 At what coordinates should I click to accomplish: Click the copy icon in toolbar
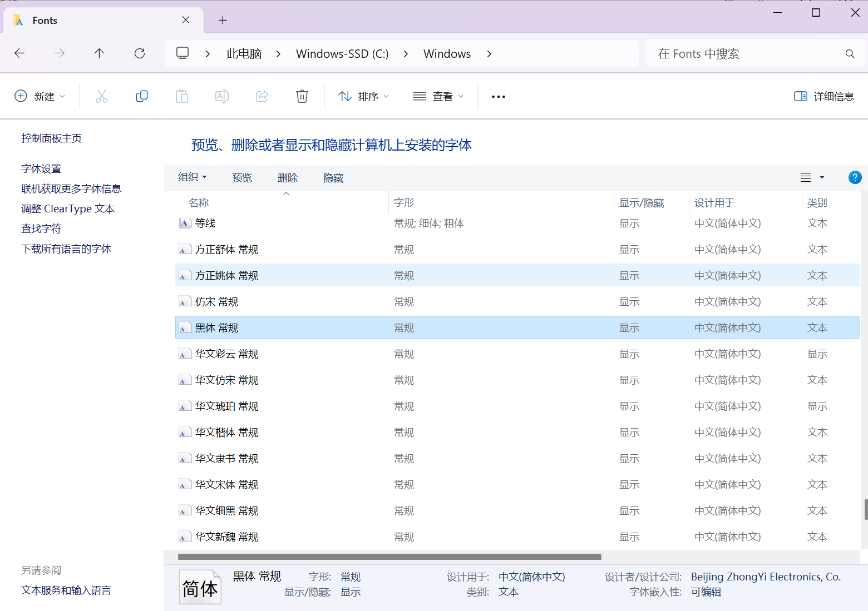point(142,96)
